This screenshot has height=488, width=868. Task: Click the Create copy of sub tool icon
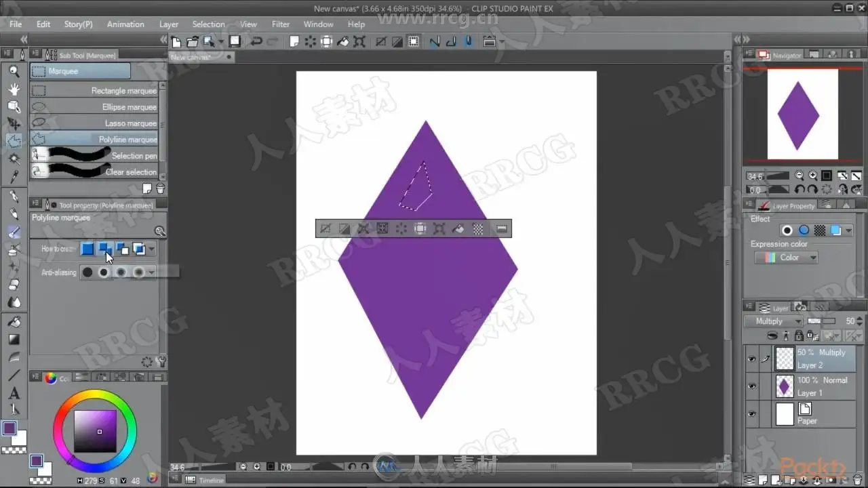147,188
